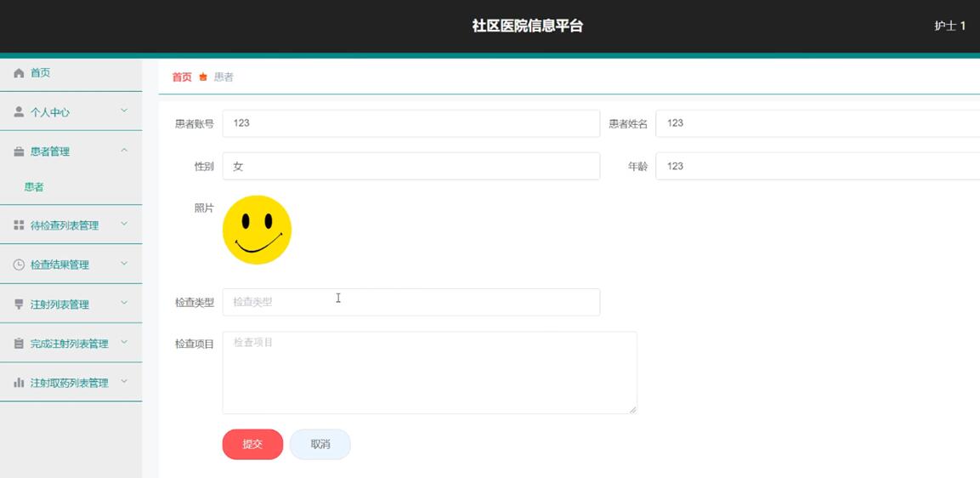Viewport: 980px width, 478px height.
Task: Click the 检查项目 field label
Action: pos(195,344)
